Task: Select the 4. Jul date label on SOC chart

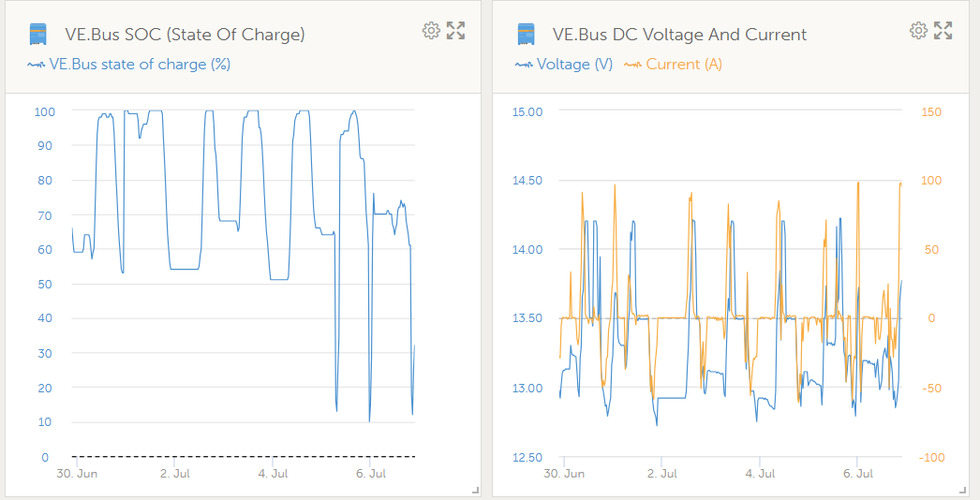Action: [272, 474]
